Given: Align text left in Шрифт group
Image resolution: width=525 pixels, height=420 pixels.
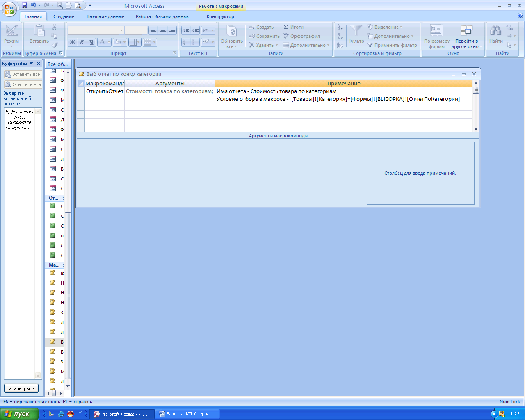Looking at the screenshot, I should click(153, 30).
